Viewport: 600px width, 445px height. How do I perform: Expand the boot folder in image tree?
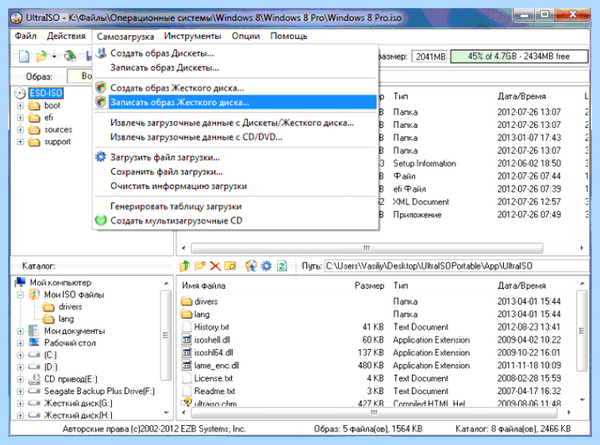click(x=20, y=106)
